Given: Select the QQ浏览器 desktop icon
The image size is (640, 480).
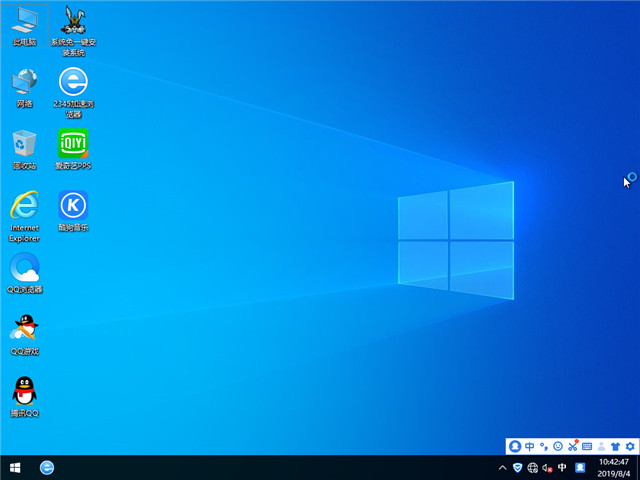Looking at the screenshot, I should [24, 273].
